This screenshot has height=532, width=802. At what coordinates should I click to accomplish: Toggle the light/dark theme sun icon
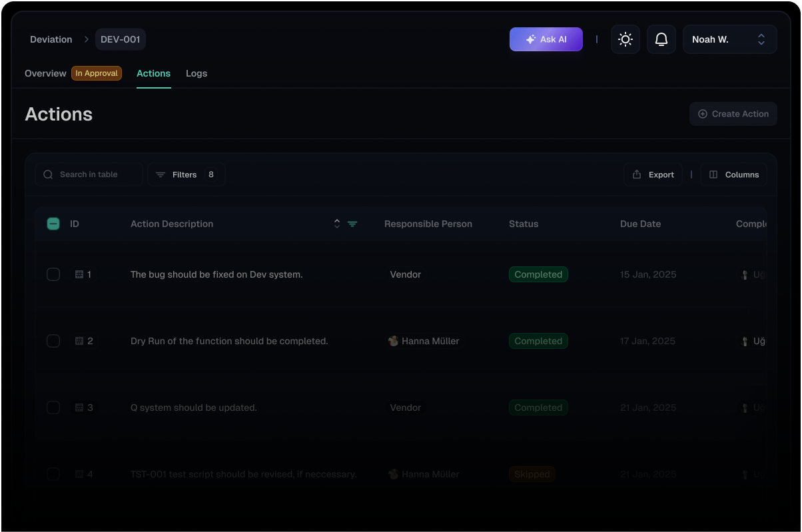[625, 39]
